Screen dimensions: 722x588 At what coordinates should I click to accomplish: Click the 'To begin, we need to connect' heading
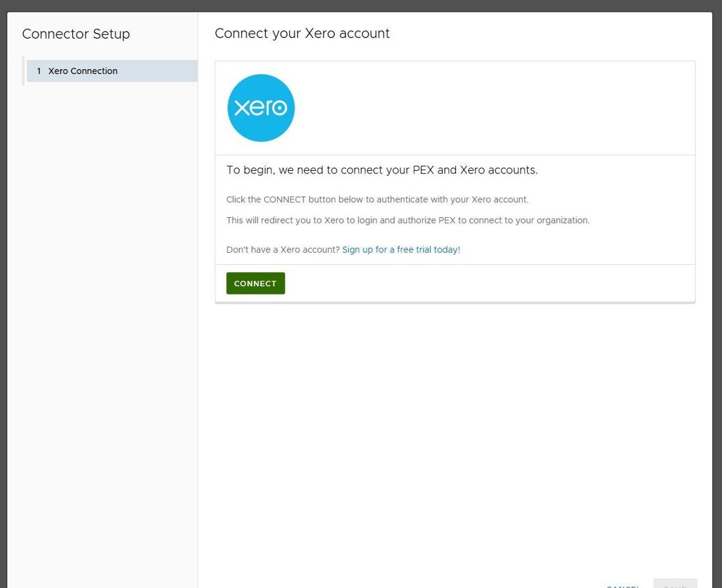382,170
